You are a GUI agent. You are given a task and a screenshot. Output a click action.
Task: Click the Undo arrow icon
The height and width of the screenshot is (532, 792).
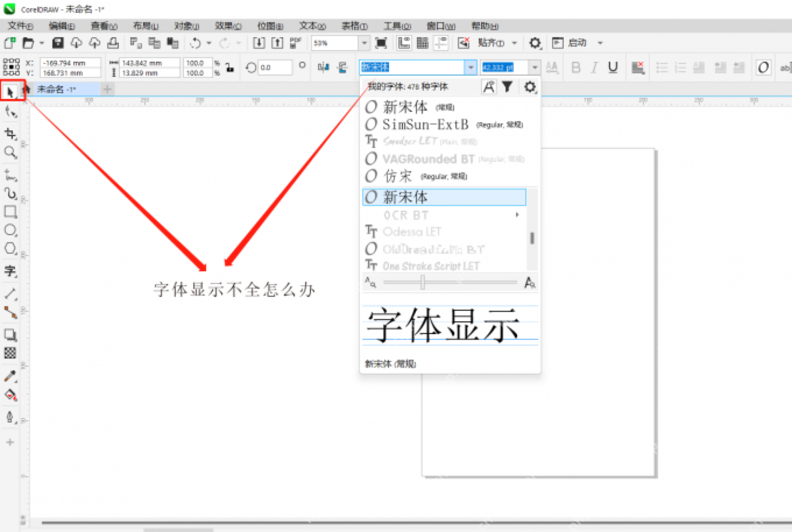coord(196,42)
